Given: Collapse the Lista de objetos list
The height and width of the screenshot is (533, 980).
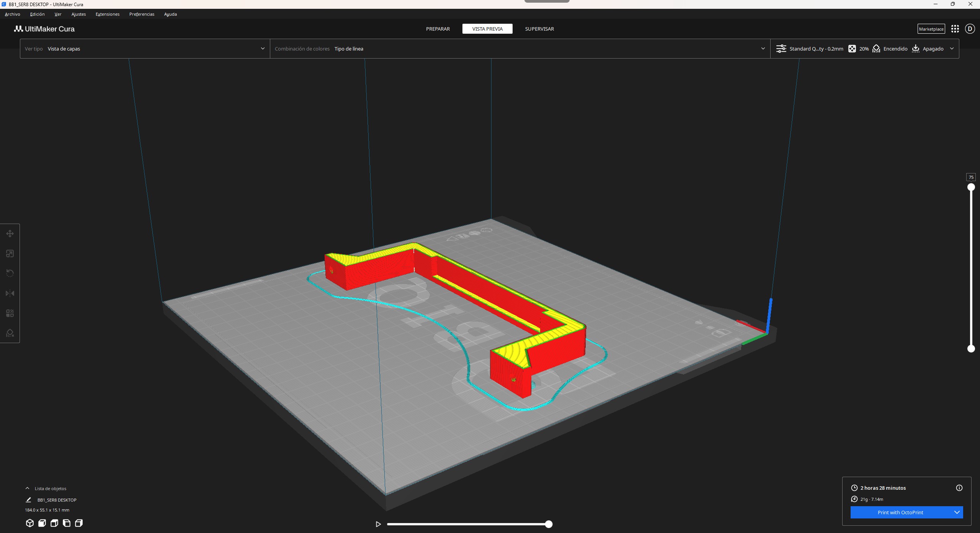Looking at the screenshot, I should pos(27,488).
